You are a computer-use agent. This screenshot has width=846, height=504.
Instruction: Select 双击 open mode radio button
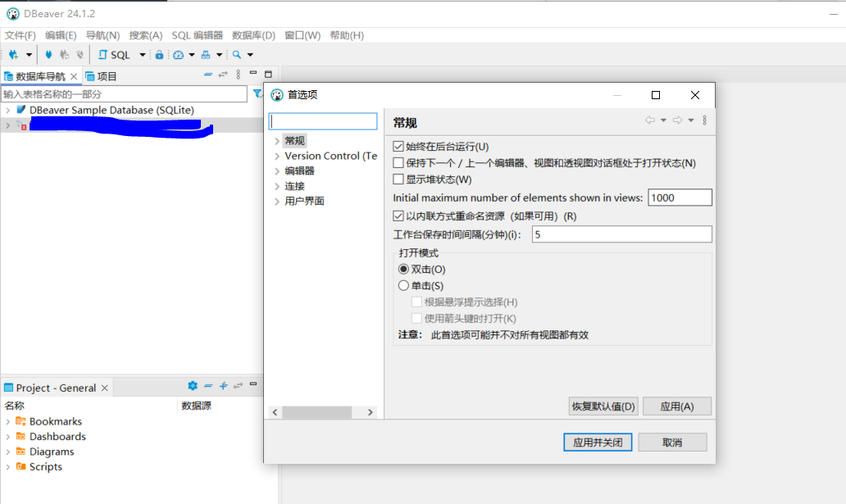403,269
